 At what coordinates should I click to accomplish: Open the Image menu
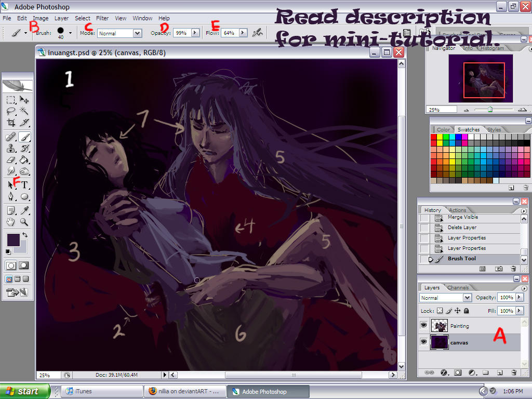tap(41, 18)
